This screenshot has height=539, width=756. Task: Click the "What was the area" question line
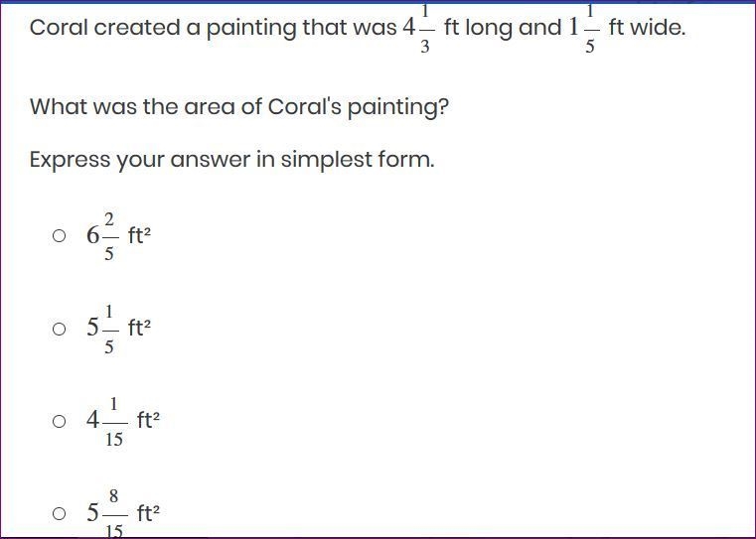pyautogui.click(x=239, y=107)
